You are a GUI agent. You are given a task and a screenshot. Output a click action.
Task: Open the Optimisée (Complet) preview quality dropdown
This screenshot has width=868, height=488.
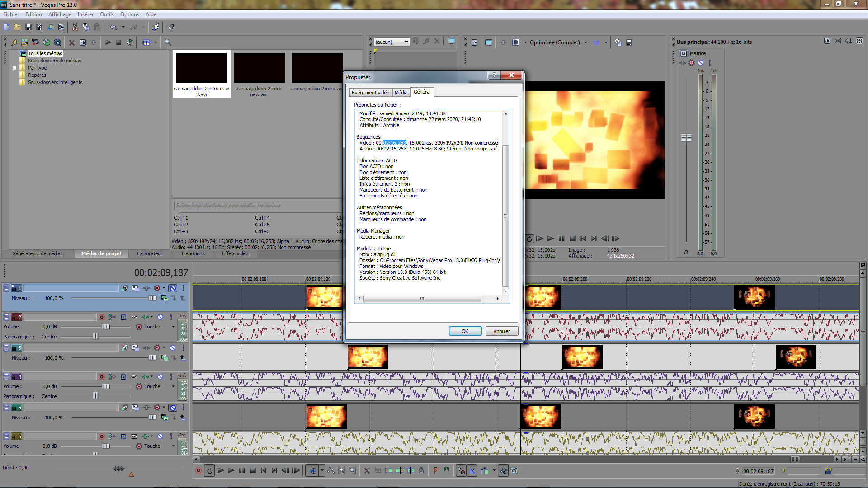coord(585,42)
